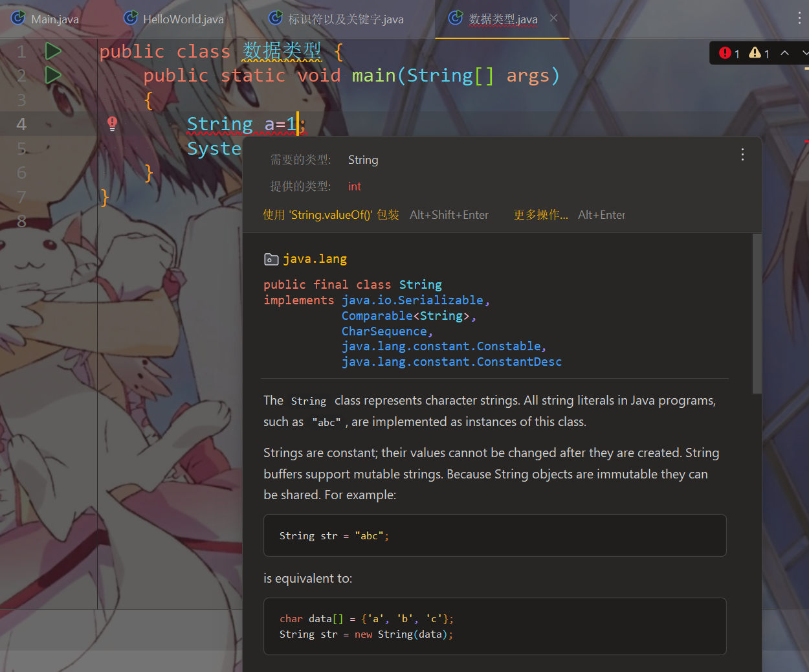This screenshot has width=809, height=672.
Task: Click the 'Syste' text on line 5
Action: (214, 148)
